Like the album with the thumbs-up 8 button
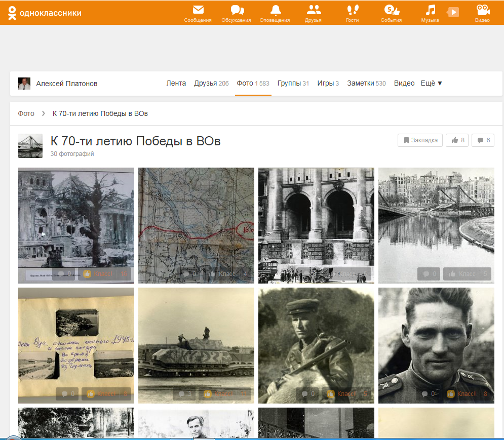 coord(457,140)
